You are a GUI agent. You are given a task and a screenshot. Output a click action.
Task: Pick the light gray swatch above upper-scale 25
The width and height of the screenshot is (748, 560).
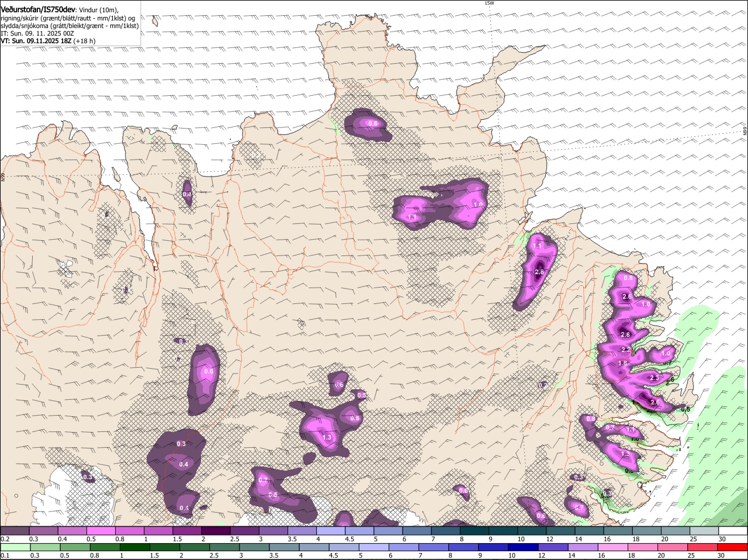click(704, 531)
